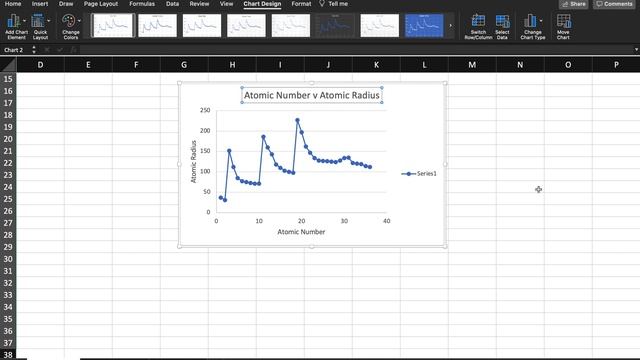
Task: Click the chart title Atomic Number v Atomic Radius
Action: point(312,95)
